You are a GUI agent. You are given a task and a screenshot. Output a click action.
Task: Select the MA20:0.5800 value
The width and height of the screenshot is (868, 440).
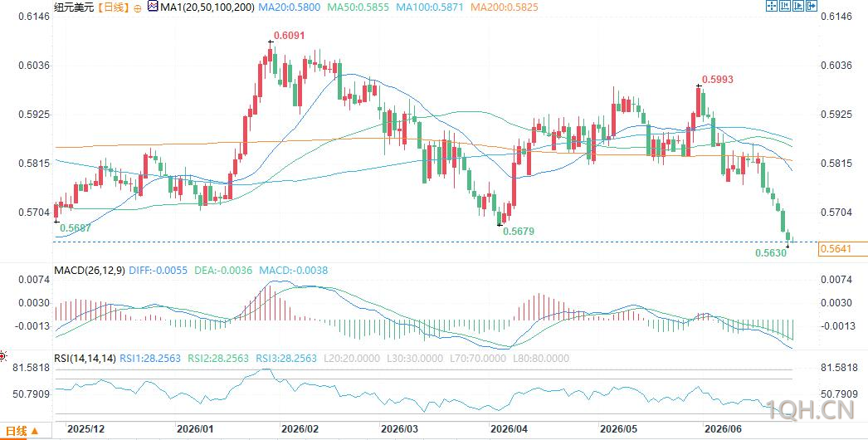(290, 7)
